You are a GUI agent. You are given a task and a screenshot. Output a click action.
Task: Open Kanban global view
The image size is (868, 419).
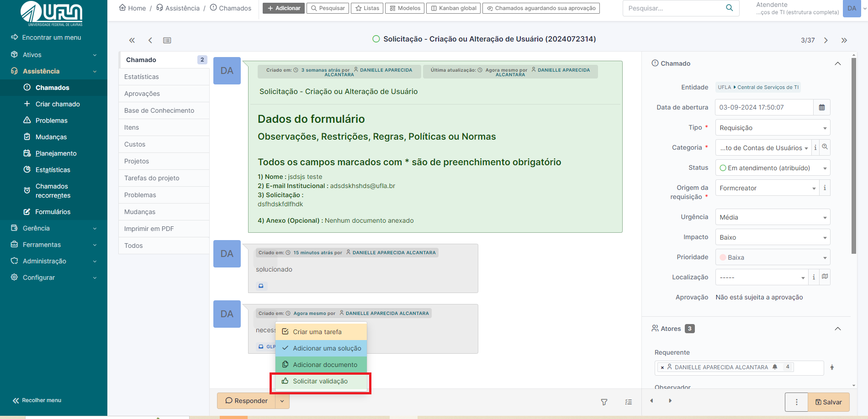tap(454, 8)
